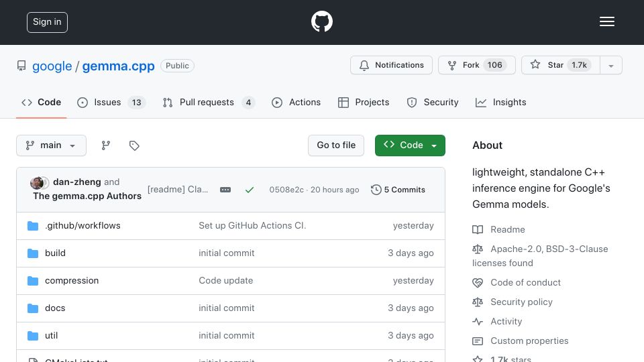Image resolution: width=644 pixels, height=362 pixels.
Task: Click 'yesterday' in the compression row
Action: click(413, 281)
